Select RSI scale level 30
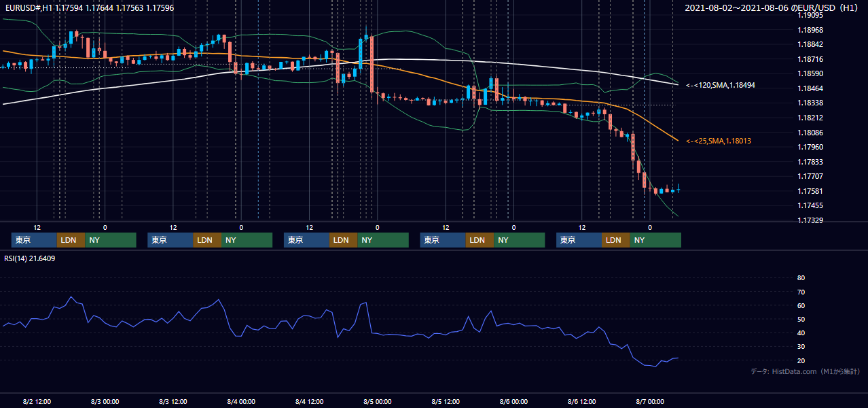The width and height of the screenshot is (868, 408). click(x=801, y=347)
